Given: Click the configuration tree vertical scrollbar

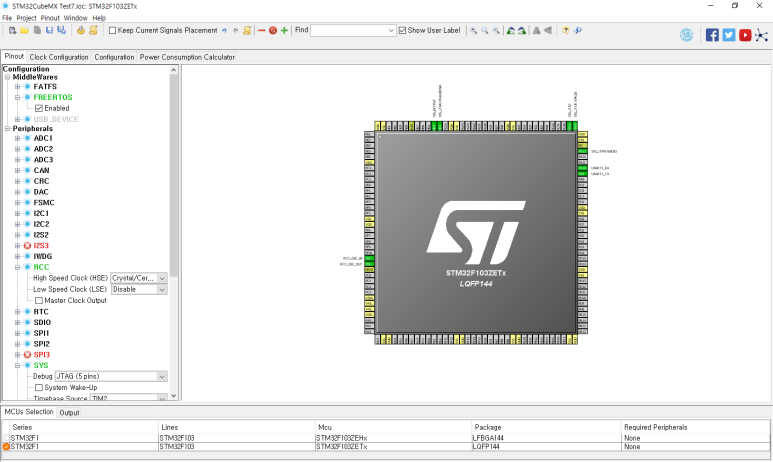Looking at the screenshot, I should [174, 232].
